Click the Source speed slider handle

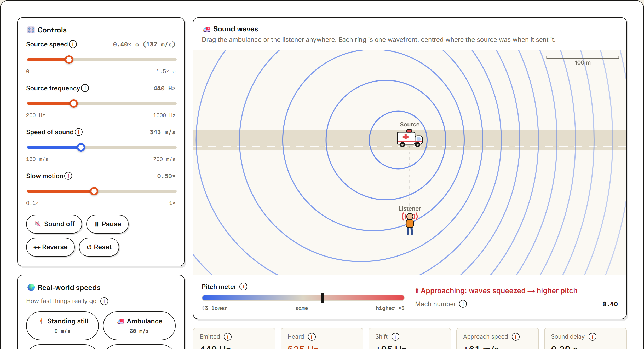69,60
